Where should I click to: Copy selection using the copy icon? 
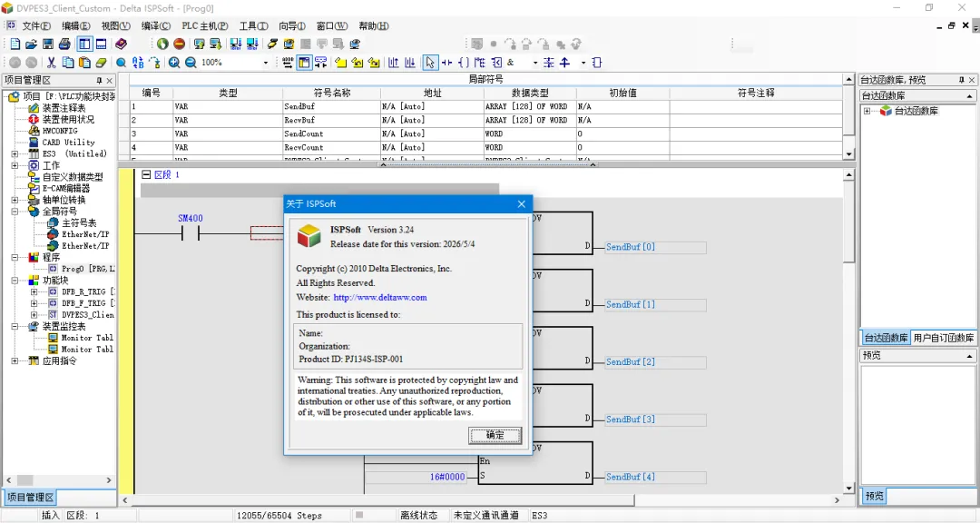pos(68,63)
